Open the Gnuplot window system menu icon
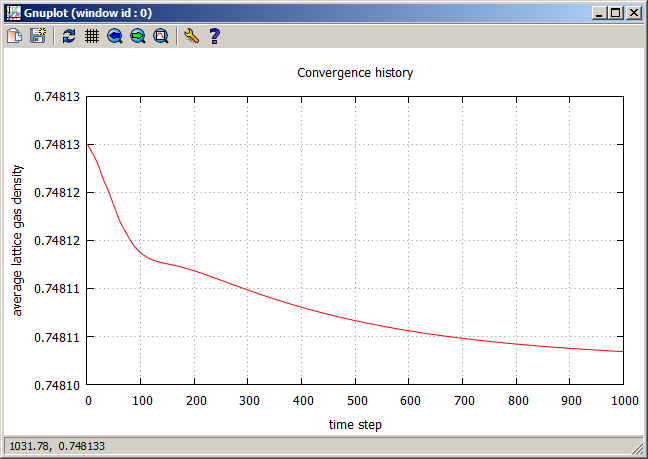648x459 pixels. coord(13,13)
